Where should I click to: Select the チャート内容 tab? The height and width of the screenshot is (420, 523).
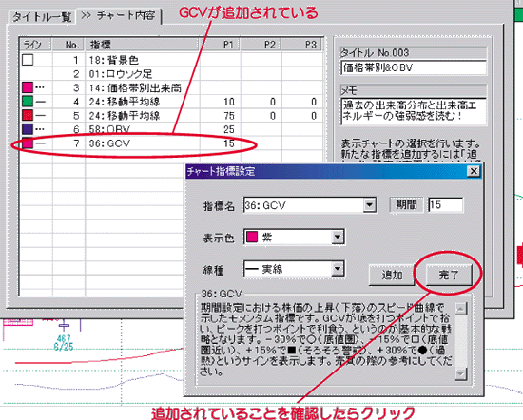click(119, 15)
